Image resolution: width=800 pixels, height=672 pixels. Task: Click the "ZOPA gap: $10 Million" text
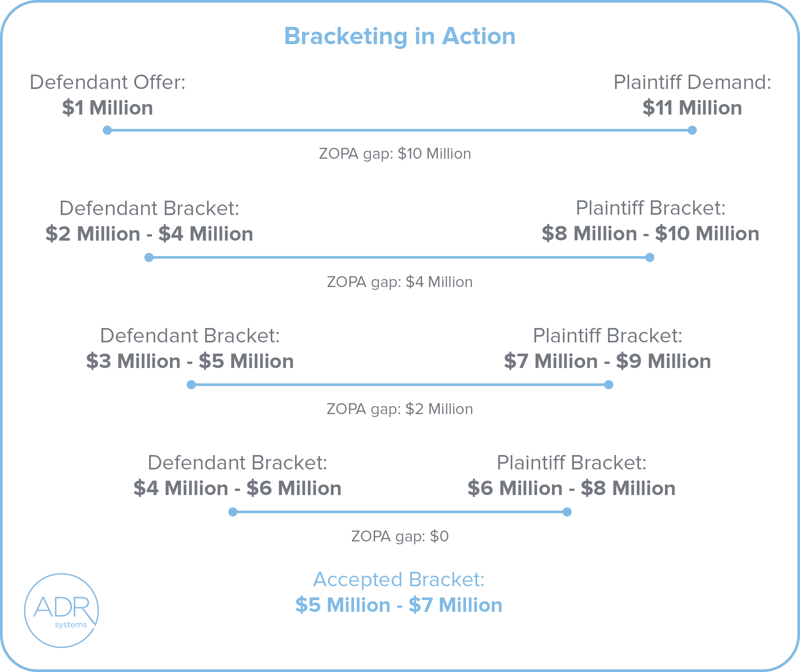395,154
